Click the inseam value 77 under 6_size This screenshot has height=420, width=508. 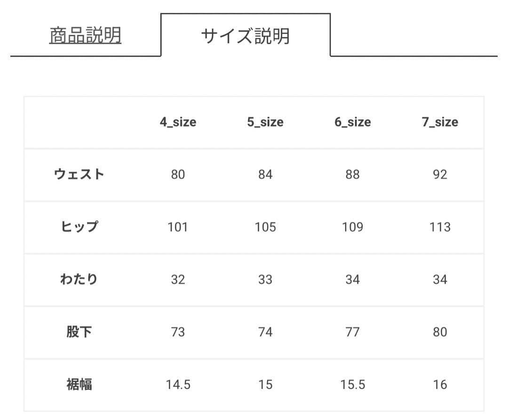tap(353, 332)
